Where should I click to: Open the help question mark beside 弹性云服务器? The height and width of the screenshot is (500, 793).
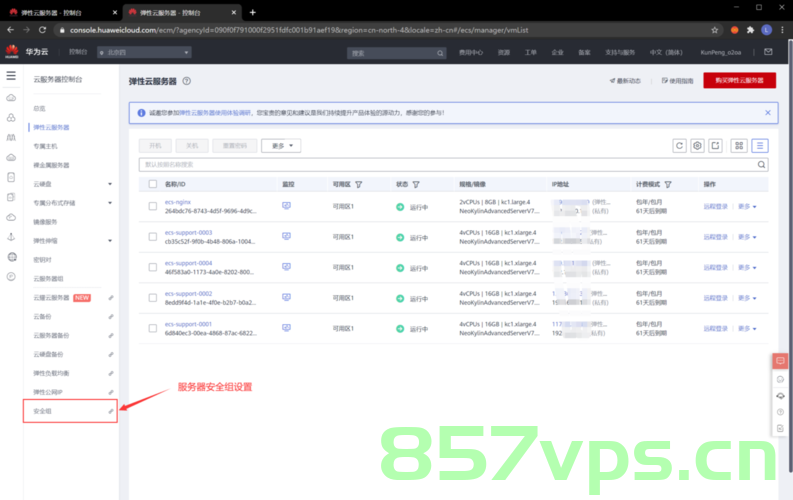[x=187, y=81]
